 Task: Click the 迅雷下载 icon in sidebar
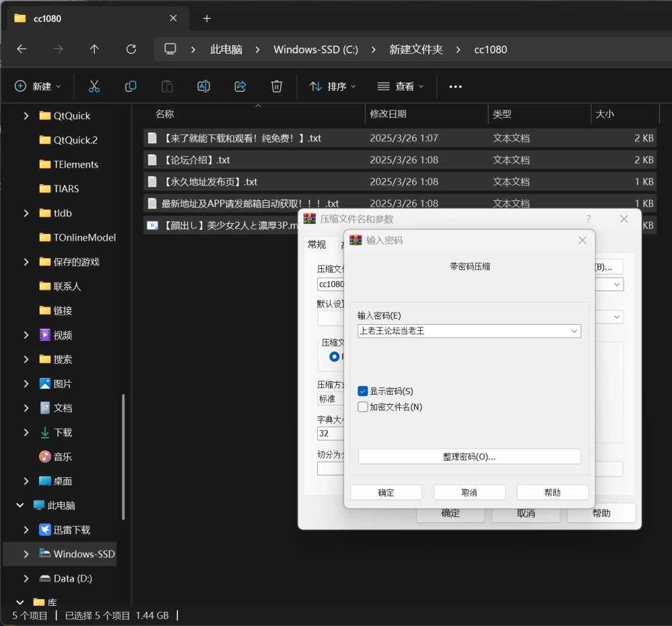pos(44,530)
